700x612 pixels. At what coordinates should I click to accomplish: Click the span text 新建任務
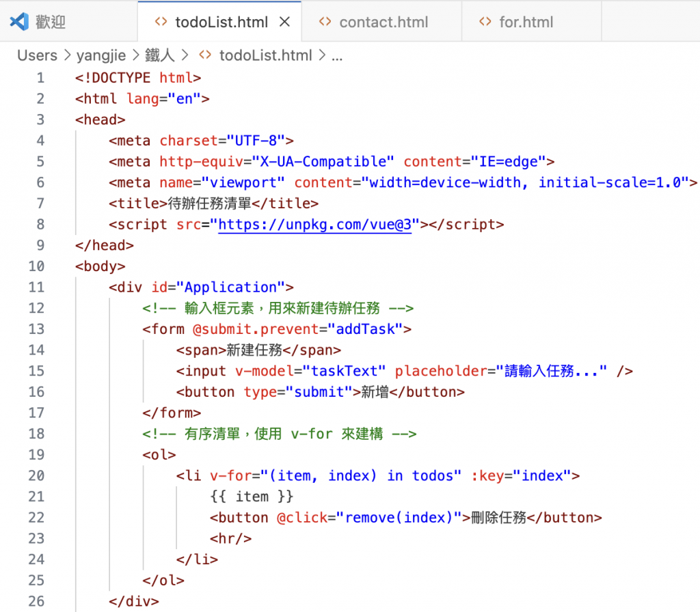point(254,350)
